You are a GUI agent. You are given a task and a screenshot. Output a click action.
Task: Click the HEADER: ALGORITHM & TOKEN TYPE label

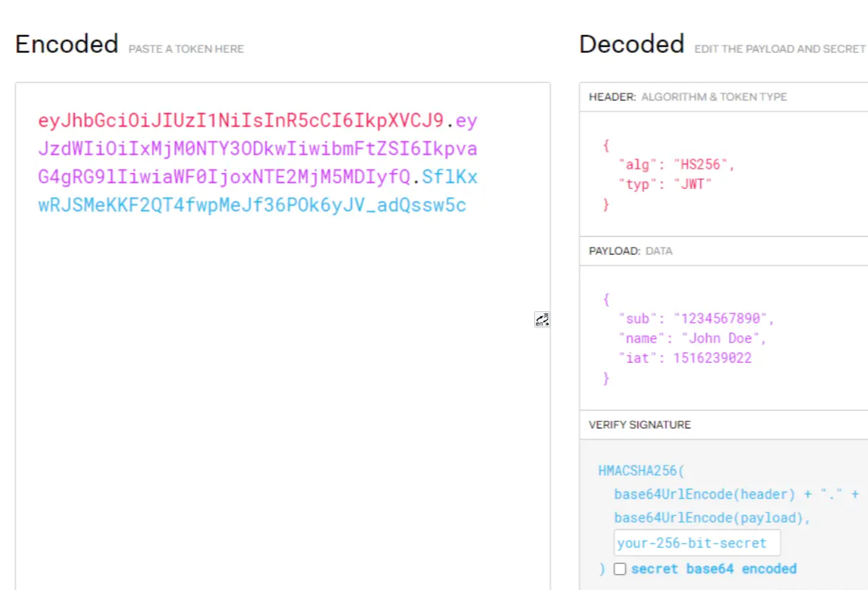(x=687, y=97)
